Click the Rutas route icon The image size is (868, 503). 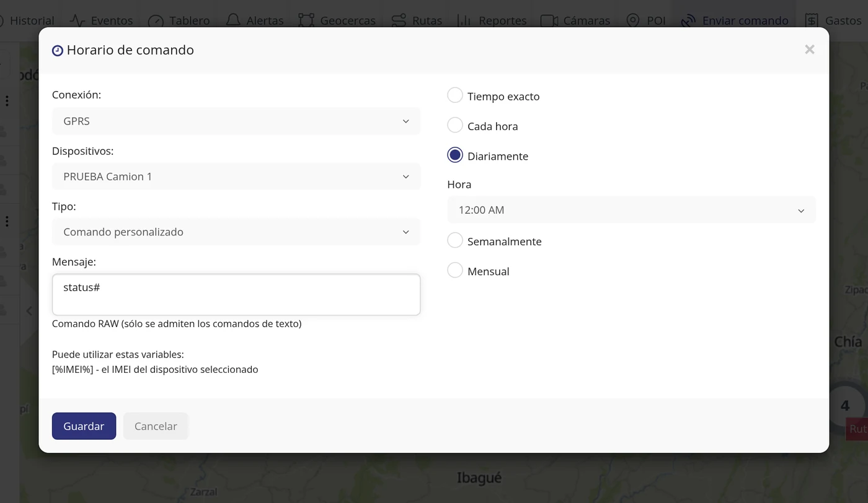click(x=399, y=20)
